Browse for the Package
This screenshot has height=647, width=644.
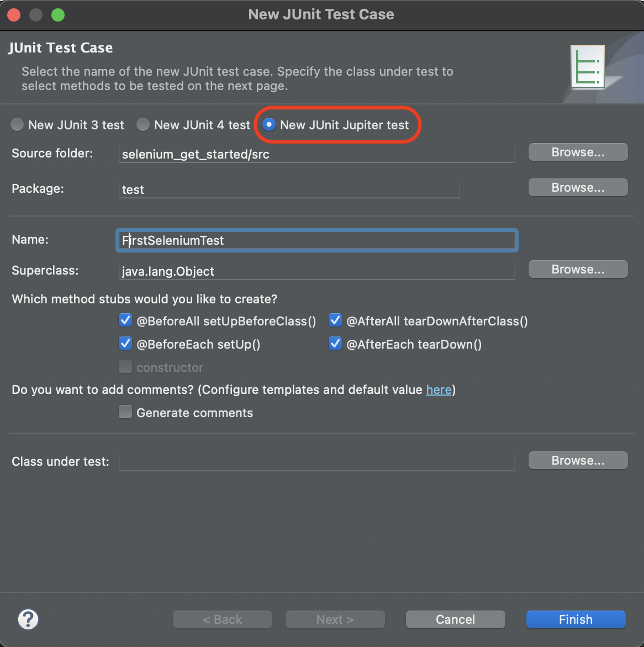578,188
